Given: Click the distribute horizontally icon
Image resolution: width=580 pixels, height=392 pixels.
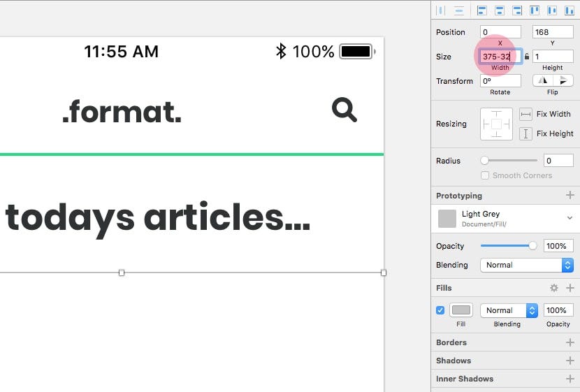Looking at the screenshot, I should pyautogui.click(x=441, y=10).
